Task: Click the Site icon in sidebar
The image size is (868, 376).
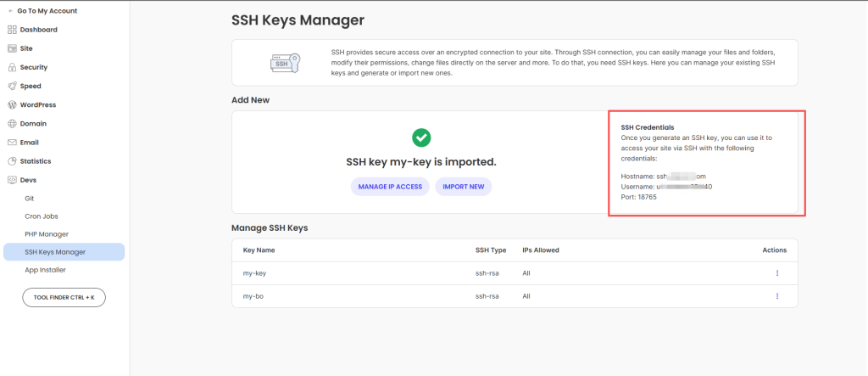Action: point(12,48)
